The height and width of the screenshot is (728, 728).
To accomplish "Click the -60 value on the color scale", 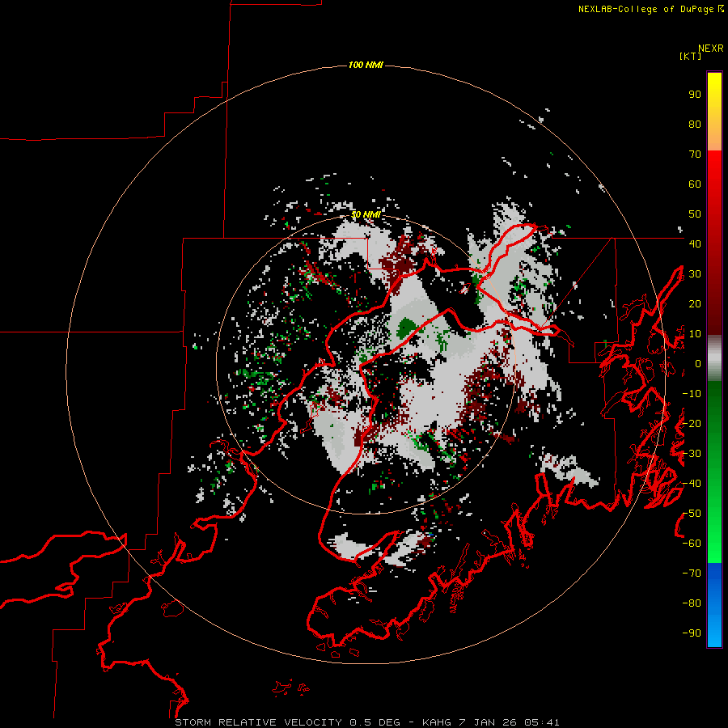I will click(x=692, y=544).
